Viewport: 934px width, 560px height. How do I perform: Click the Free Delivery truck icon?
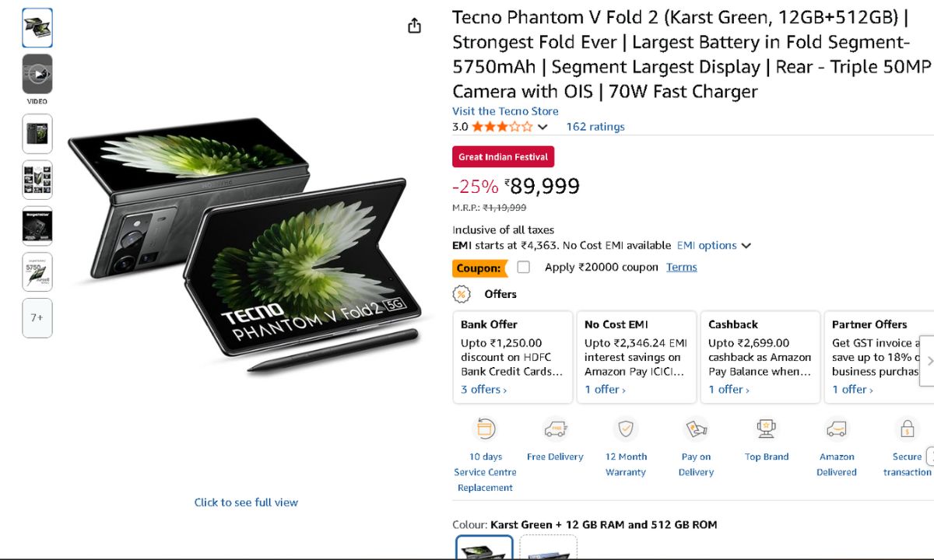pos(555,429)
